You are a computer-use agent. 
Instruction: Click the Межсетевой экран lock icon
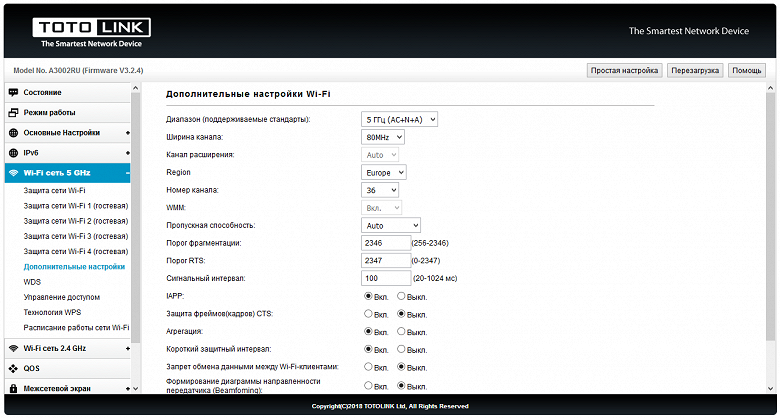[13, 388]
